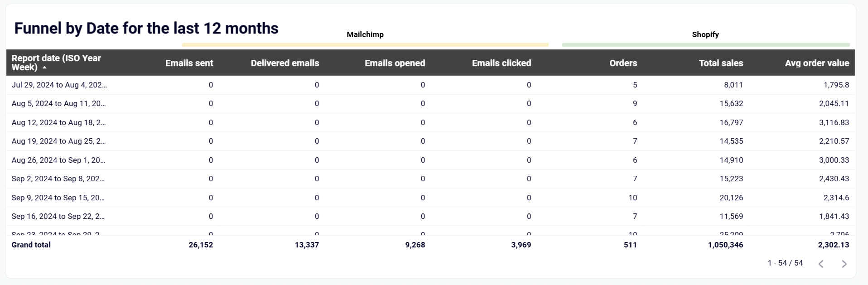Select the Jul 29, 2024 week row
Viewport: 868px width, 285px height.
click(59, 85)
